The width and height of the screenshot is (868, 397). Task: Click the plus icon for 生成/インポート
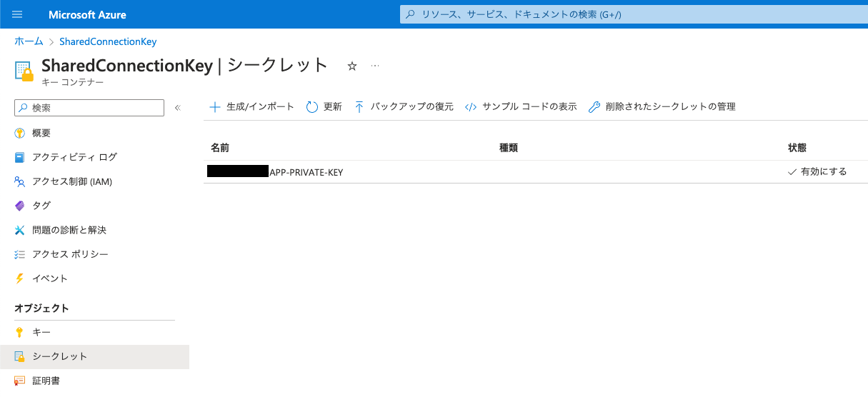[214, 107]
